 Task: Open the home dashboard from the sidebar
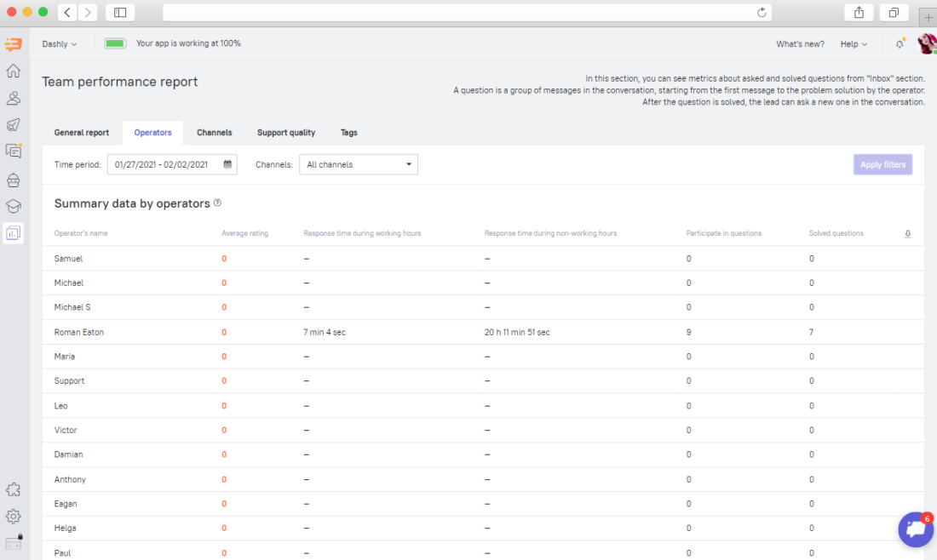(x=13, y=71)
